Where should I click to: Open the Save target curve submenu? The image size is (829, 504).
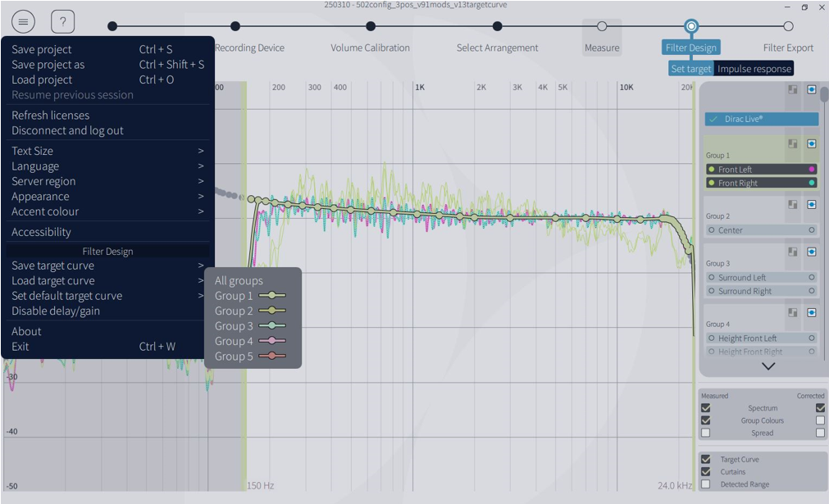click(108, 266)
